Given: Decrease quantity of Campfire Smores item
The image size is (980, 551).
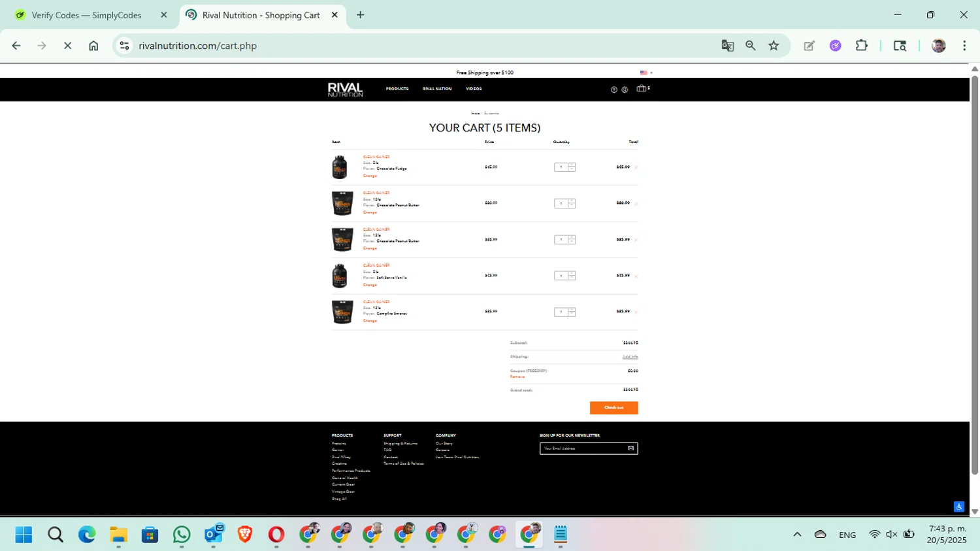Looking at the screenshot, I should pos(572,314).
